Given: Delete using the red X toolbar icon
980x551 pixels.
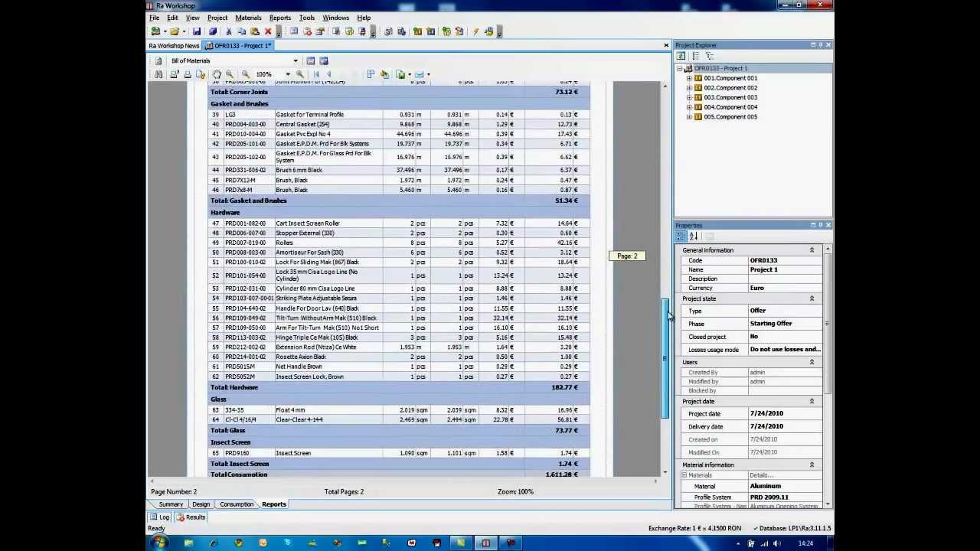Looking at the screenshot, I should point(268,31).
